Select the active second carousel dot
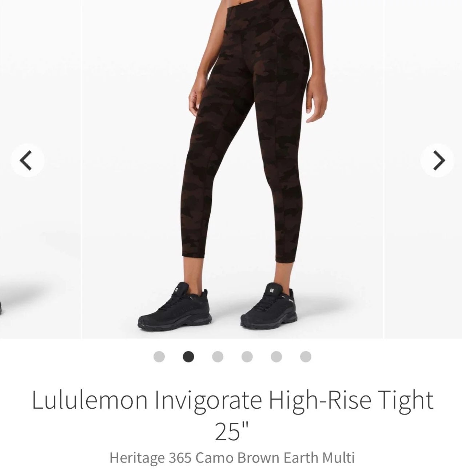Image resolution: width=462 pixels, height=476 pixels. point(188,357)
